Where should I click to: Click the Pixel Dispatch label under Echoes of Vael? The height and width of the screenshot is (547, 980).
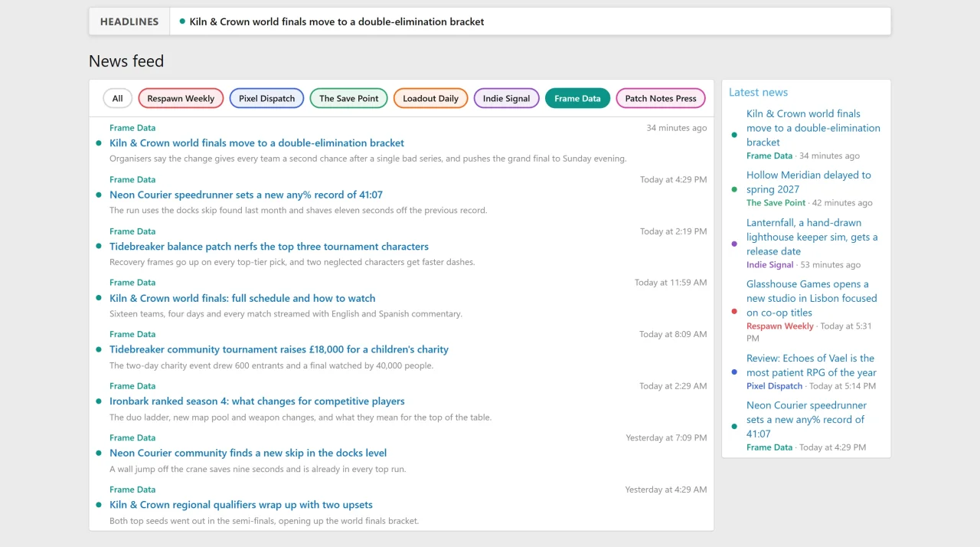(x=774, y=386)
